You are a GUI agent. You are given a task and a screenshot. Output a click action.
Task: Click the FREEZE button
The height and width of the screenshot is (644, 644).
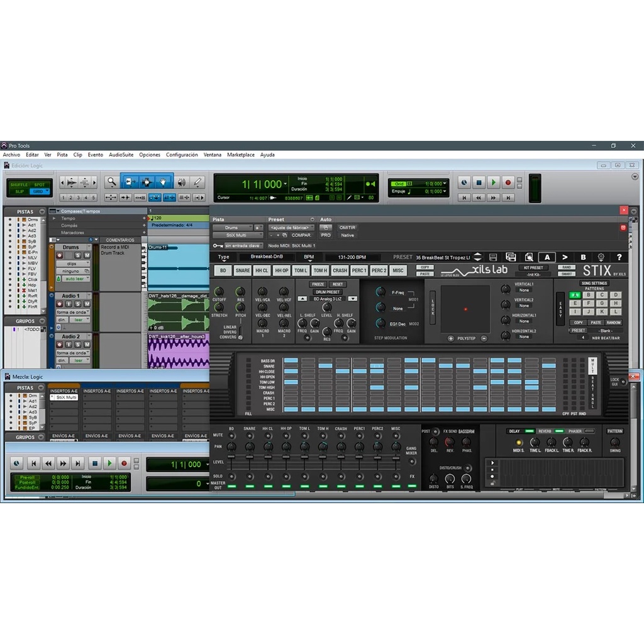point(318,284)
